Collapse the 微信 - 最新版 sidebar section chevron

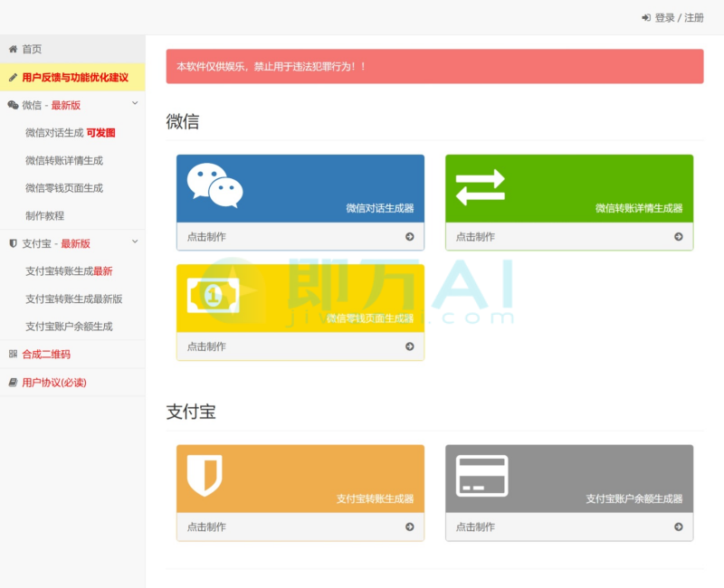tap(136, 105)
